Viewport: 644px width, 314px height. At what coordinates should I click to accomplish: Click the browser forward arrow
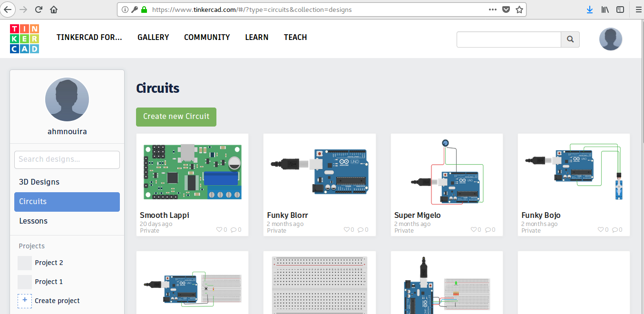coord(23,9)
